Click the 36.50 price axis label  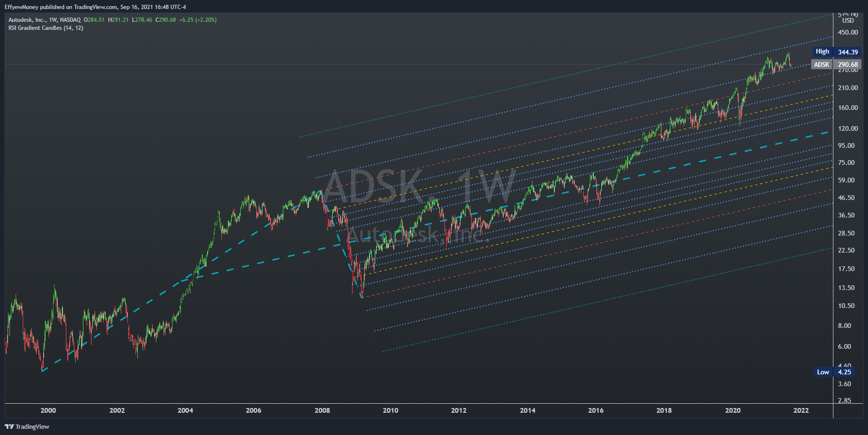(x=846, y=215)
